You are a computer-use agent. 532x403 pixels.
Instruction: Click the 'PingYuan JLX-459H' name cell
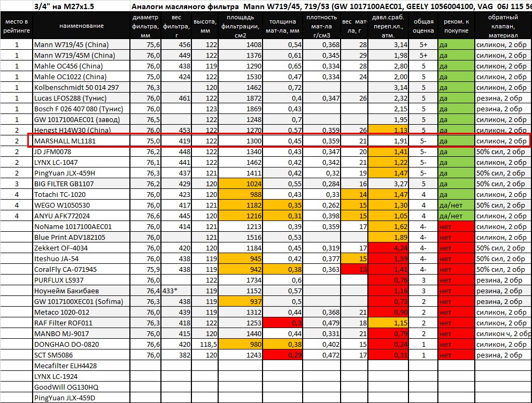pyautogui.click(x=81, y=173)
